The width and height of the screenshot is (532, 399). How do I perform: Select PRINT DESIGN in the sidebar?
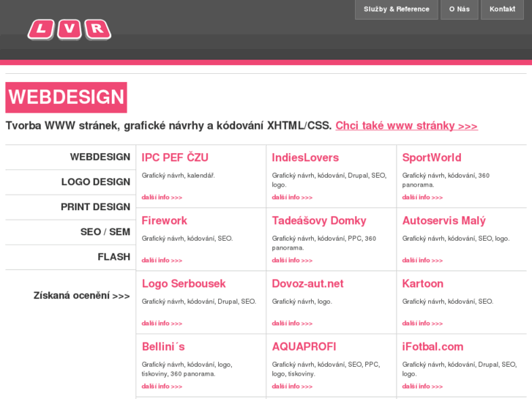pyautogui.click(x=95, y=206)
